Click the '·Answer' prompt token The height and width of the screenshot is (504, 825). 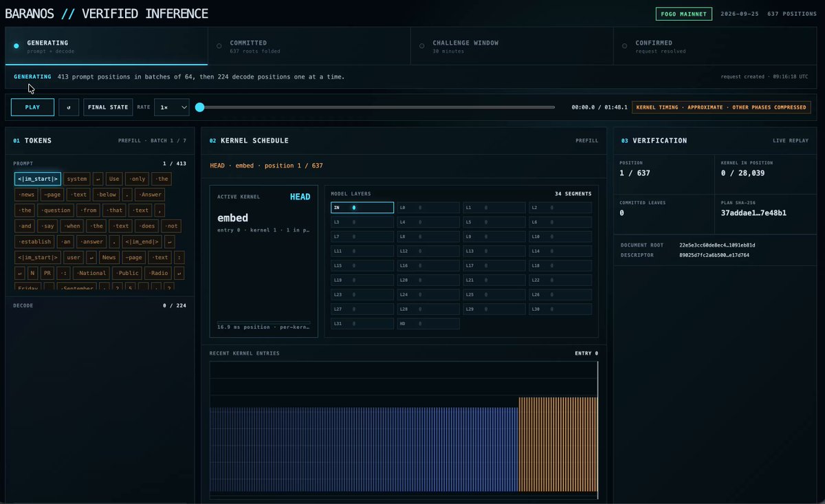149,195
